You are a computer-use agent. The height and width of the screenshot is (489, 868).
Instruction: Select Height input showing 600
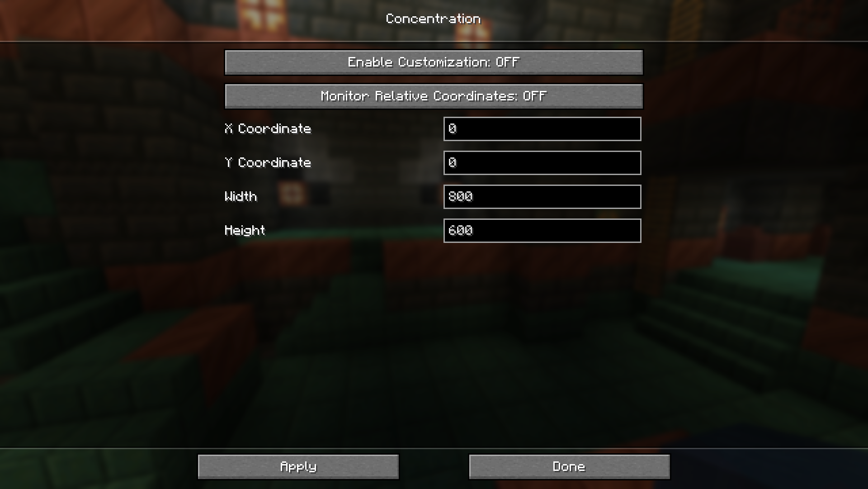coord(542,230)
